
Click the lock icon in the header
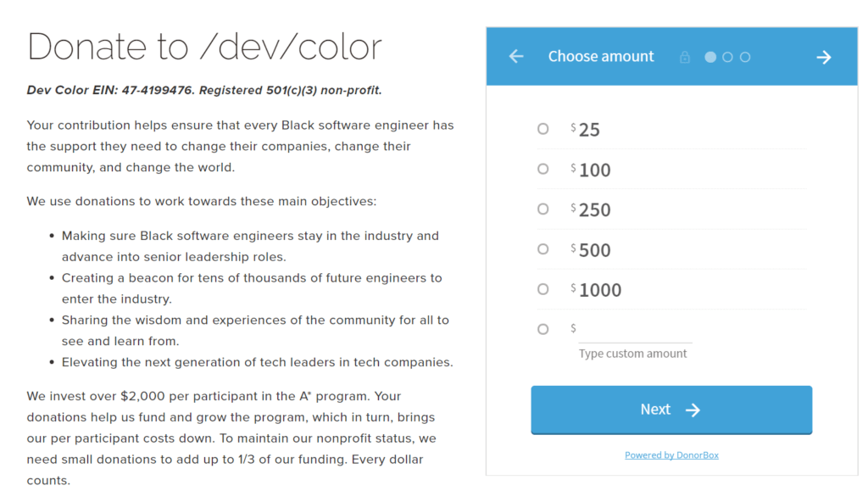(x=685, y=58)
